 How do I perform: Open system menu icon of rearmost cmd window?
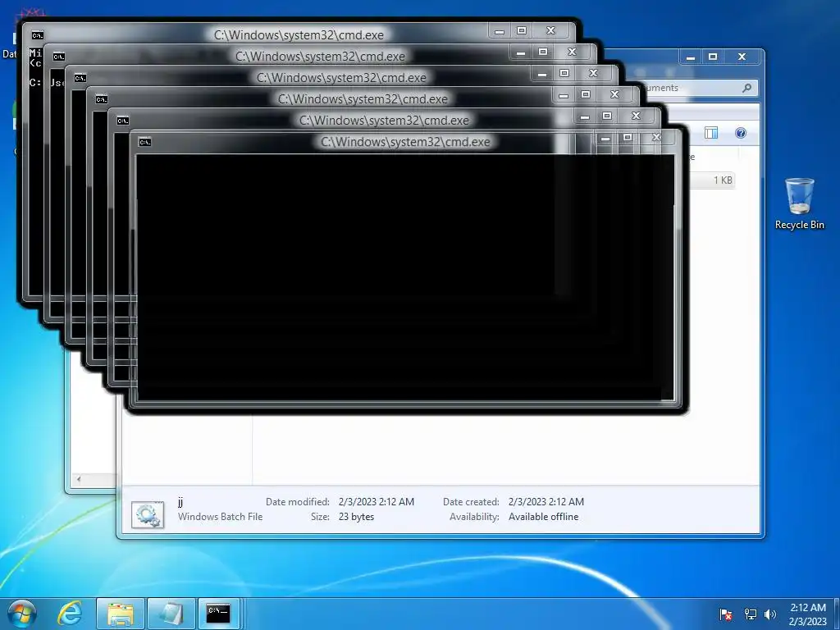38,35
